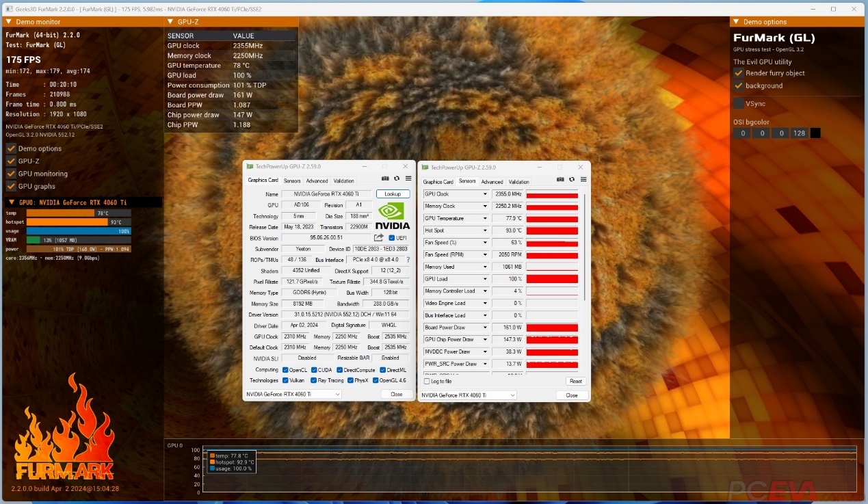
Task: Click the Lookup button
Action: click(393, 194)
